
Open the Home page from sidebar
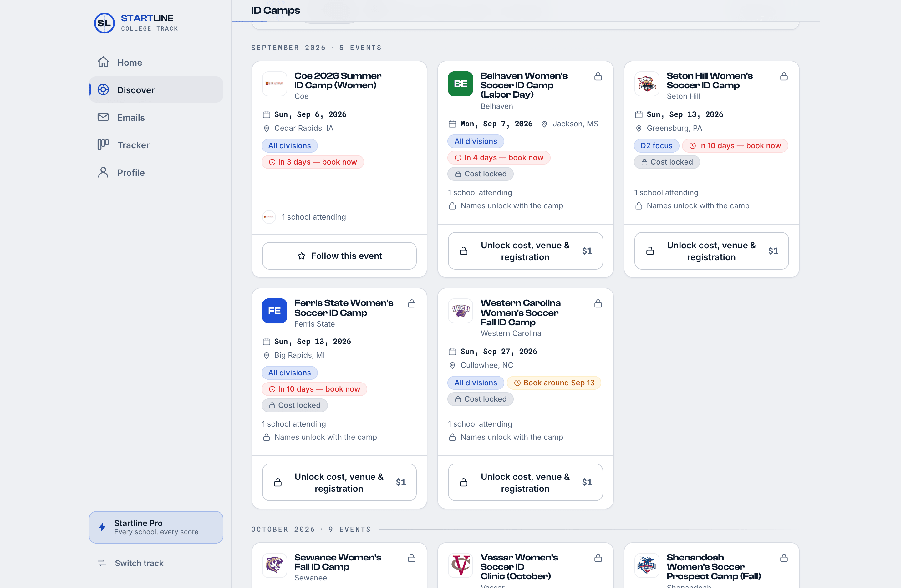(156, 63)
